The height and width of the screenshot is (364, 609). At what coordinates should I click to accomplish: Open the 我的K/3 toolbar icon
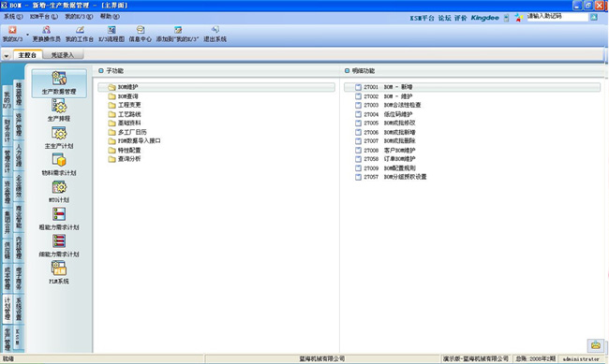(x=12, y=34)
